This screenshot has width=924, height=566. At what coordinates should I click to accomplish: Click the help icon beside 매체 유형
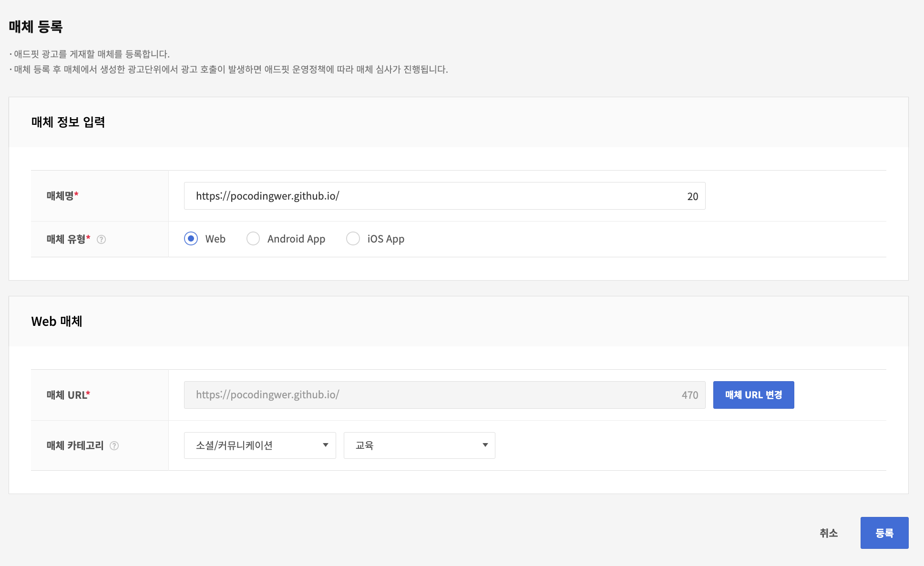tap(101, 240)
